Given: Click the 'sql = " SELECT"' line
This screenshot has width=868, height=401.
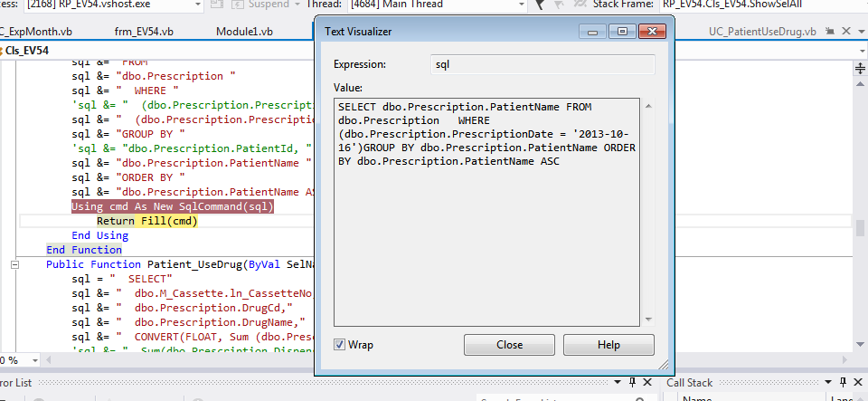Looking at the screenshot, I should click(122, 279).
